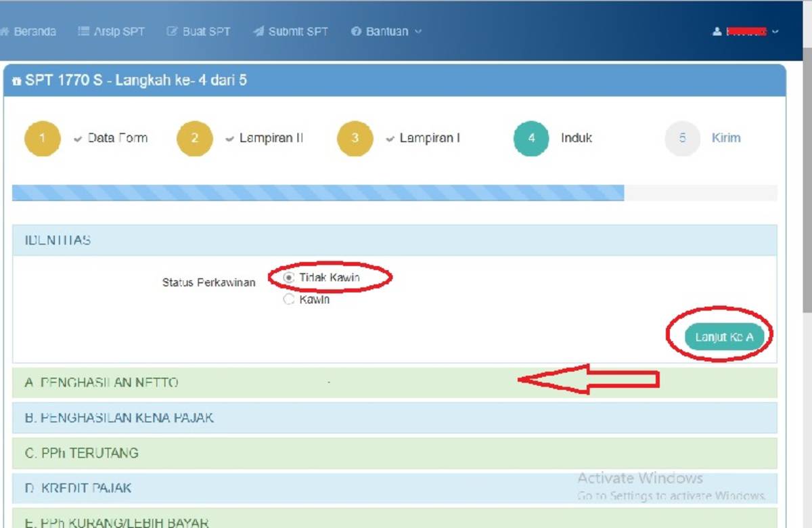Viewport: 812px width, 528px height.
Task: Expand A. Penghasilan Netto section
Action: point(101,382)
